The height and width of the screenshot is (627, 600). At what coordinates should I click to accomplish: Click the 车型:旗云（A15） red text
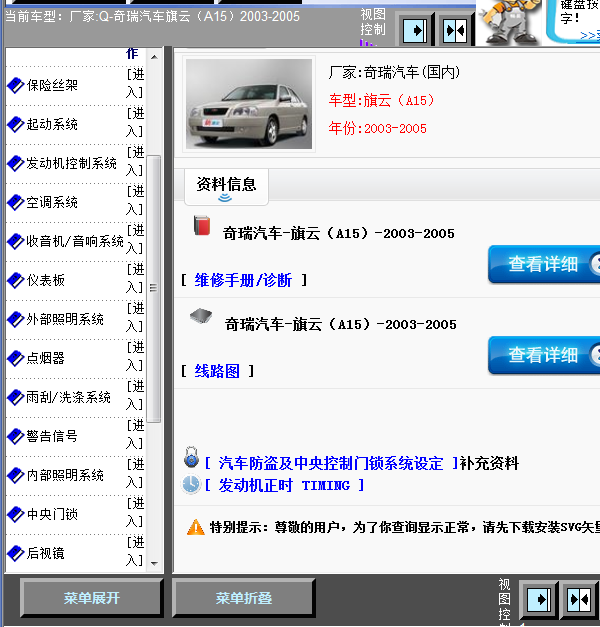[381, 100]
